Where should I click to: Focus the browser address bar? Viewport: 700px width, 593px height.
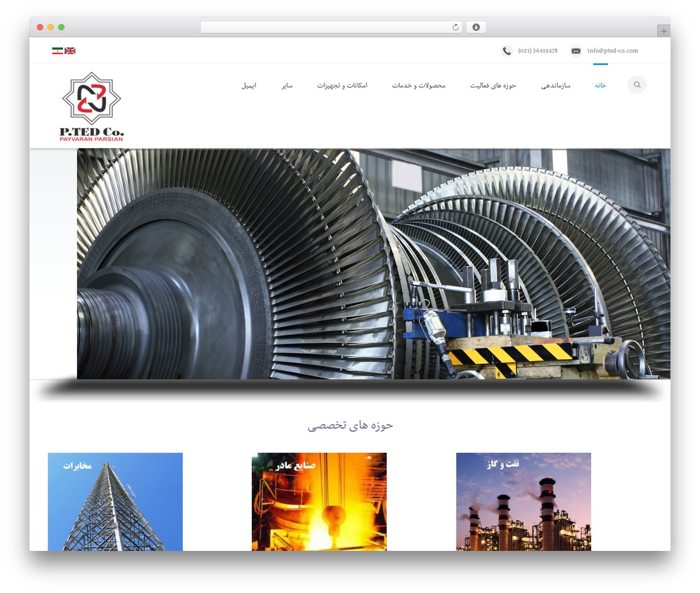[x=331, y=27]
